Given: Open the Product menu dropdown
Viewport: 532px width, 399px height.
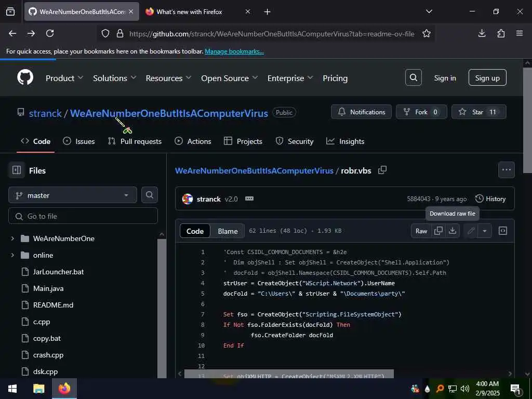Looking at the screenshot, I should (64, 78).
